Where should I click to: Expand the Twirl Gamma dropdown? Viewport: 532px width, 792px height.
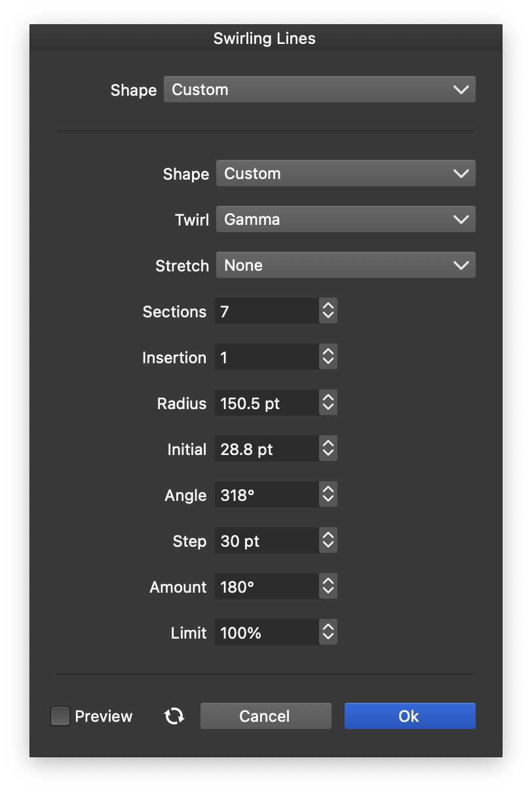(345, 220)
